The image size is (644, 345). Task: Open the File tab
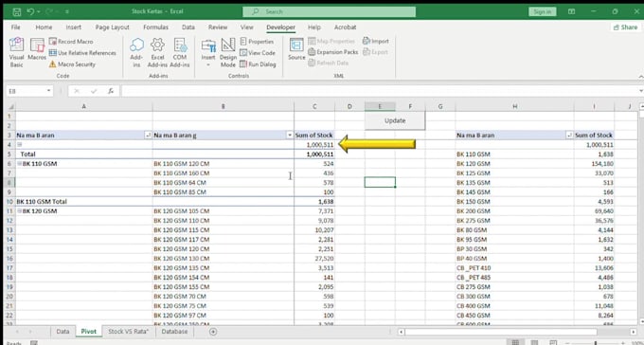tap(15, 27)
